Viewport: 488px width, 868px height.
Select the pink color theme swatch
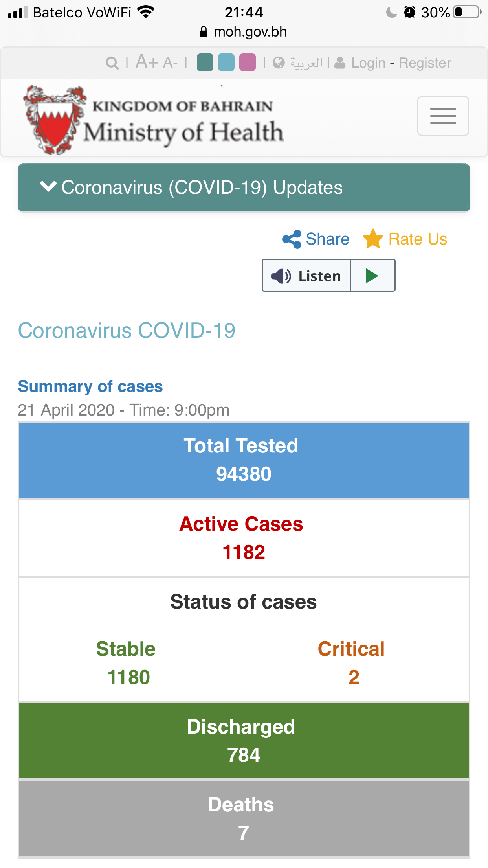(x=248, y=63)
